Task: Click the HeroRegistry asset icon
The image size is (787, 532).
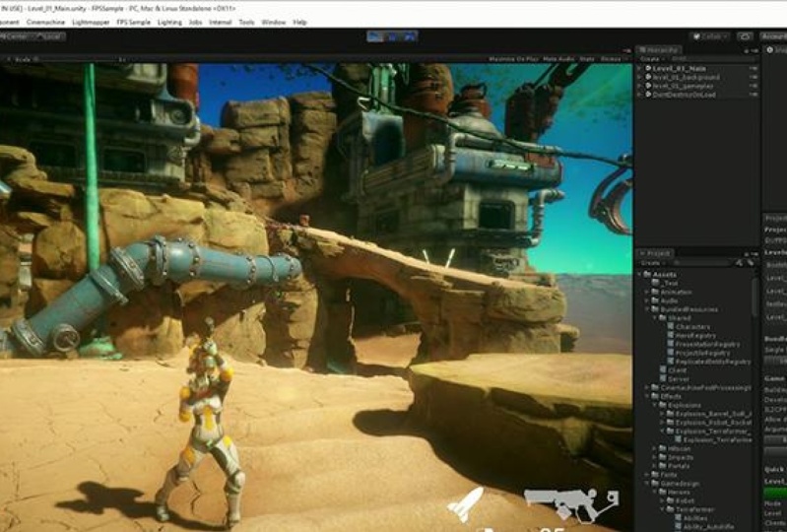Action: coord(671,335)
